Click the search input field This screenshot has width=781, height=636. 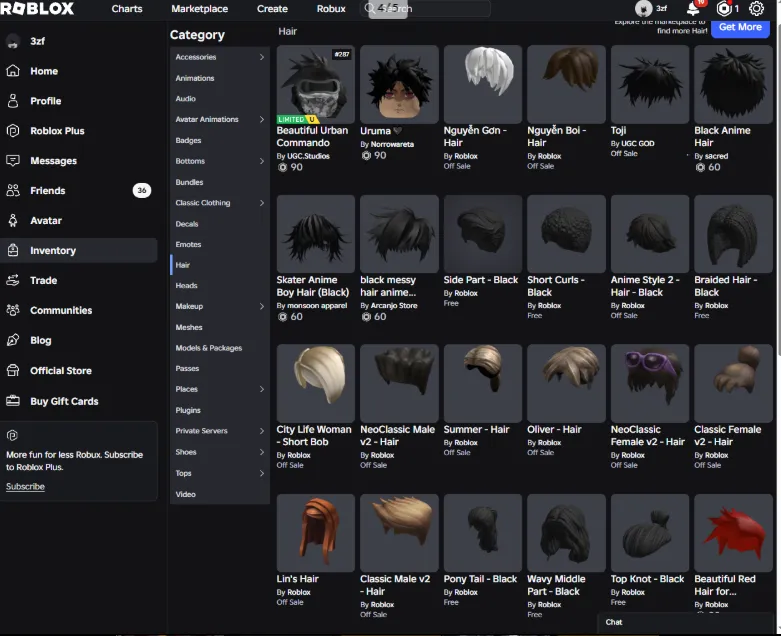pos(425,8)
